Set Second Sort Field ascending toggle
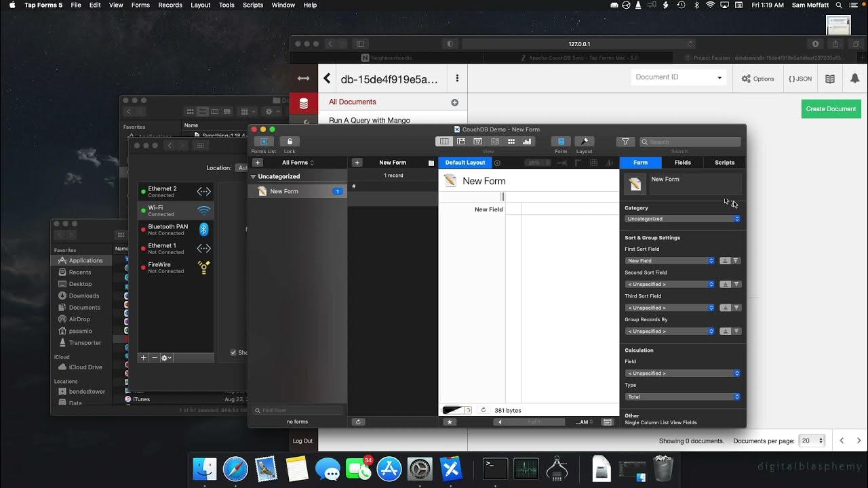 [725, 285]
